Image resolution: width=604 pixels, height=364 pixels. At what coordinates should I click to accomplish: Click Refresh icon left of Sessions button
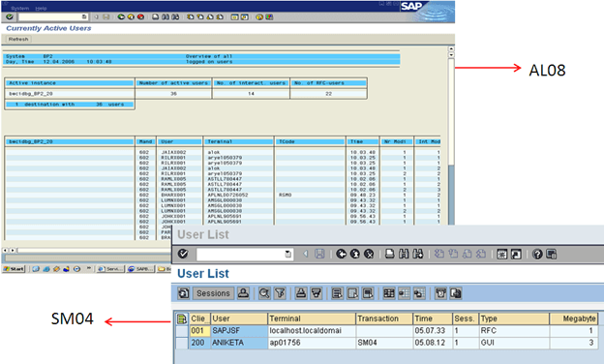click(183, 293)
